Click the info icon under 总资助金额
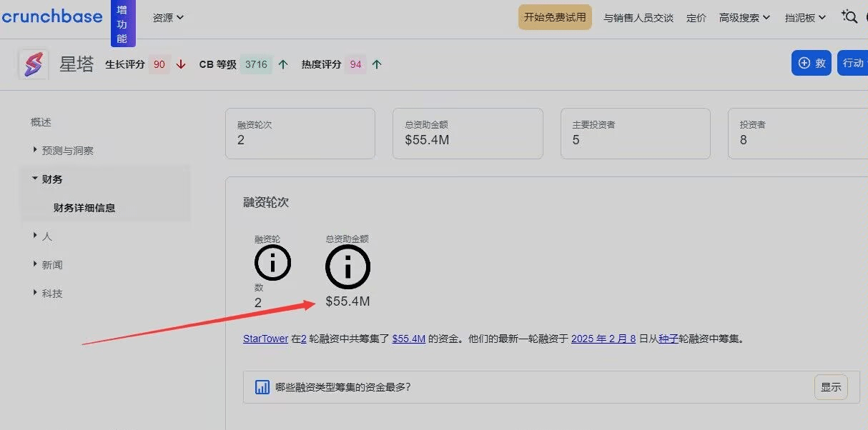Image resolution: width=868 pixels, height=430 pixels. click(347, 268)
